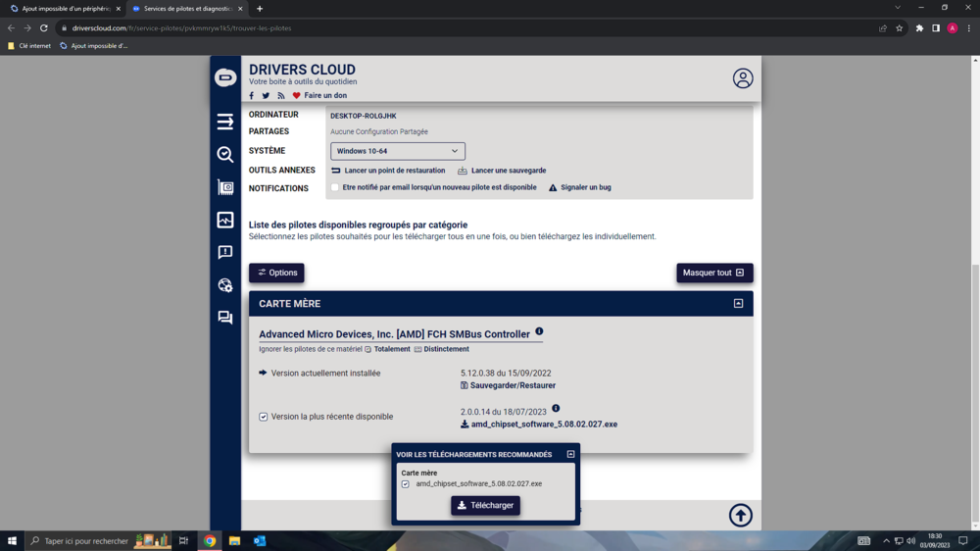Open the monitoring chart icon in sidebar
Viewport: 980px width, 551px height.
pyautogui.click(x=225, y=220)
